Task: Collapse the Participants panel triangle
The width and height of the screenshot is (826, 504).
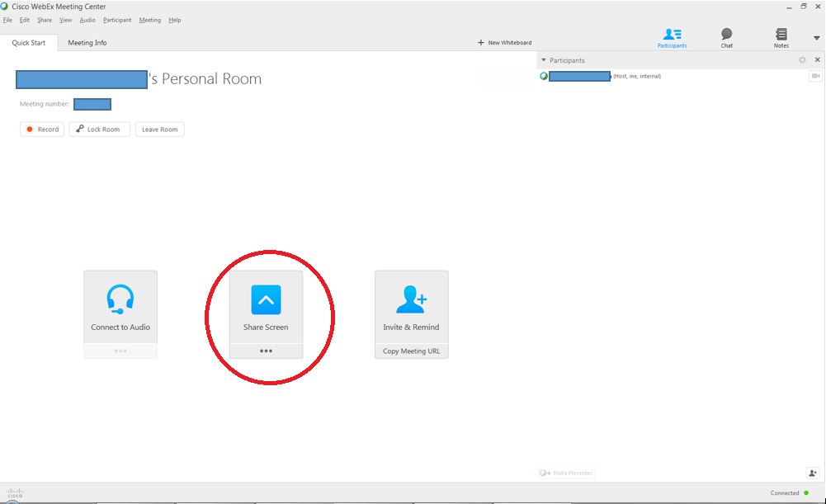Action: point(544,60)
